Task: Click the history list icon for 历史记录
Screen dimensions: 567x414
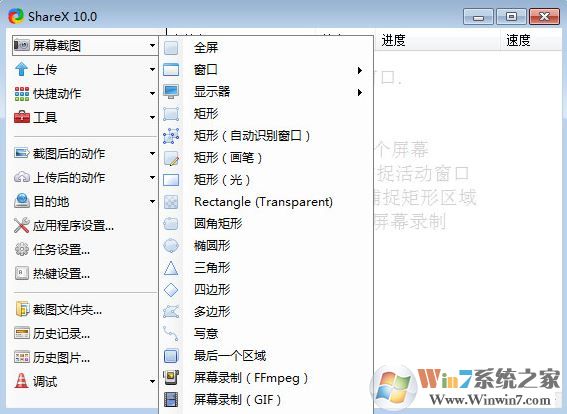Action: 22,333
